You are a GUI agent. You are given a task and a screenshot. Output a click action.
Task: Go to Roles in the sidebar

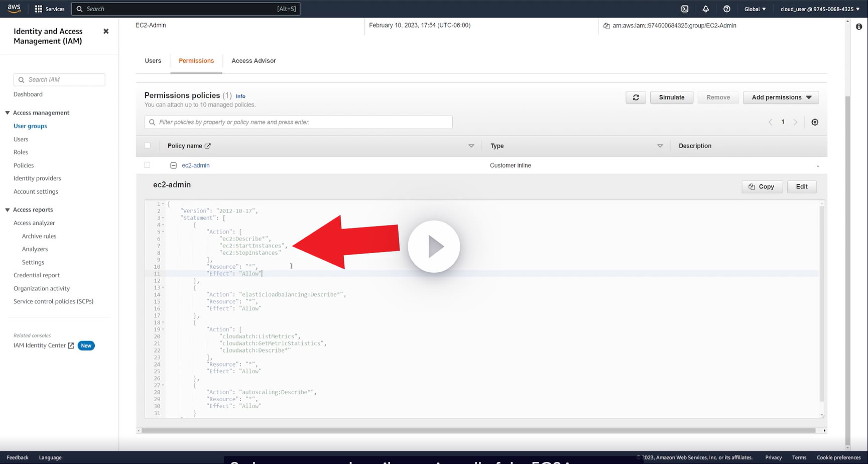point(21,152)
